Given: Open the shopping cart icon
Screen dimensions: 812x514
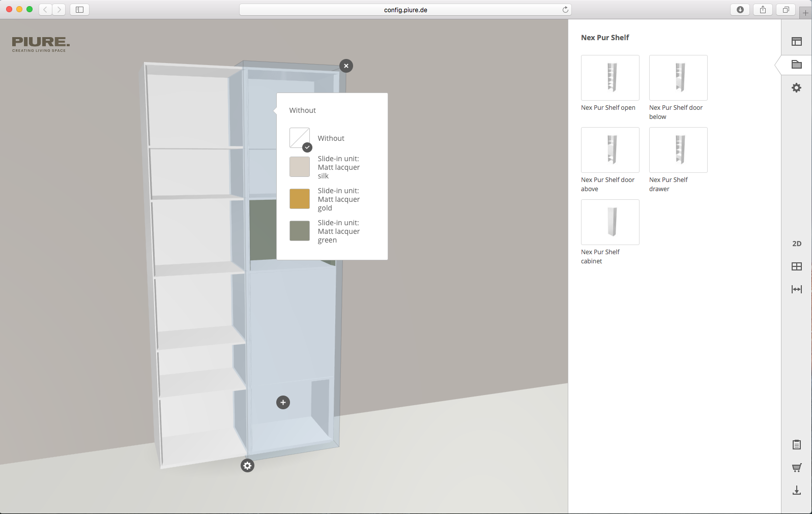Looking at the screenshot, I should [x=797, y=468].
